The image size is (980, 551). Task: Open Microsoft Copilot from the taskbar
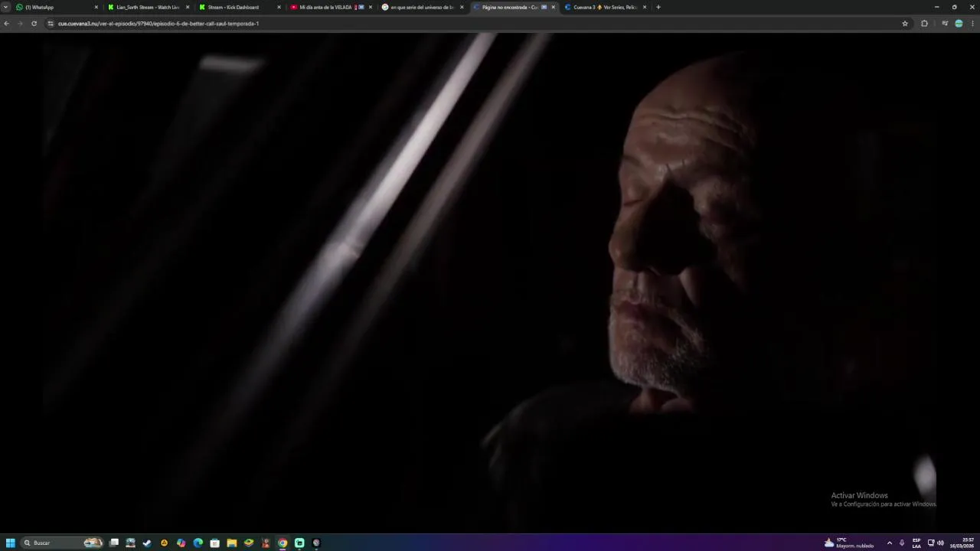click(x=181, y=543)
